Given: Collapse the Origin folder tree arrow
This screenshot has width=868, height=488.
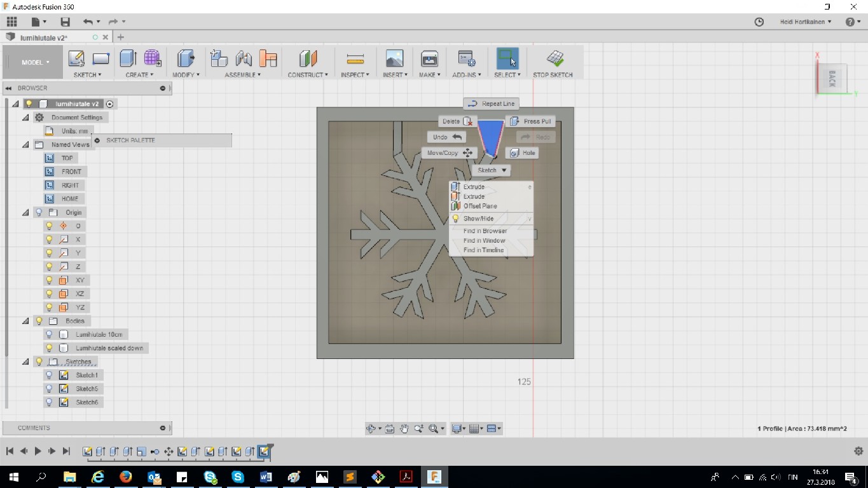Looking at the screenshot, I should click(25, 213).
